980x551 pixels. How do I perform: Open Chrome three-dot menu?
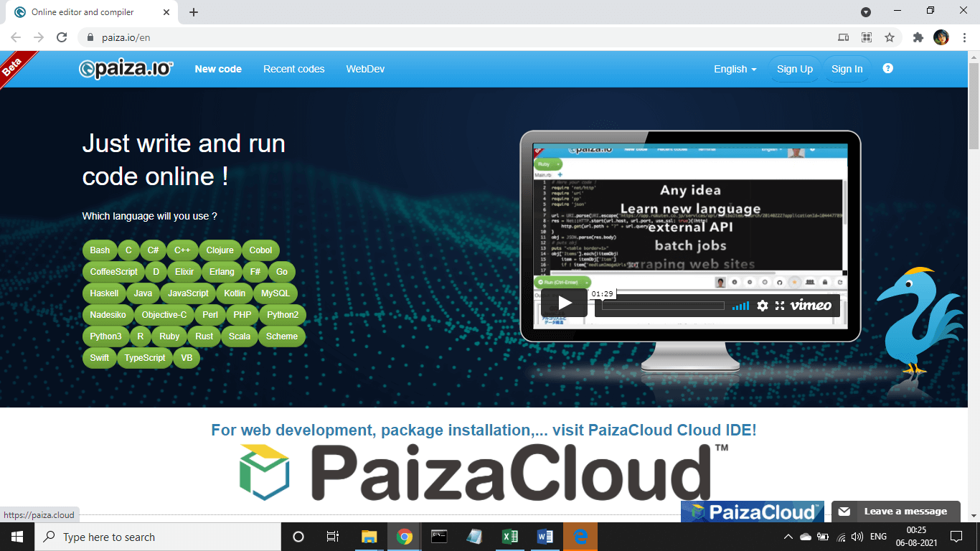click(x=965, y=37)
